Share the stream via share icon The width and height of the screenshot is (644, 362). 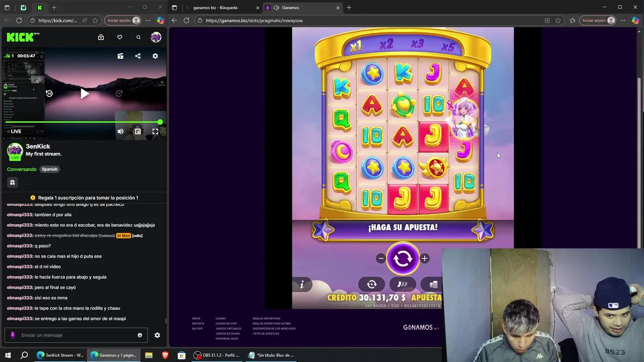pyautogui.click(x=138, y=56)
